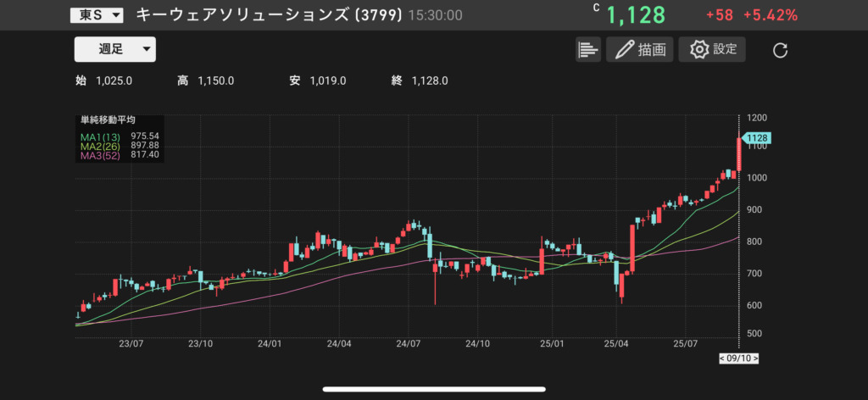Click the 高 1,150.0 high value
The width and height of the screenshot is (868, 400).
pos(205,81)
